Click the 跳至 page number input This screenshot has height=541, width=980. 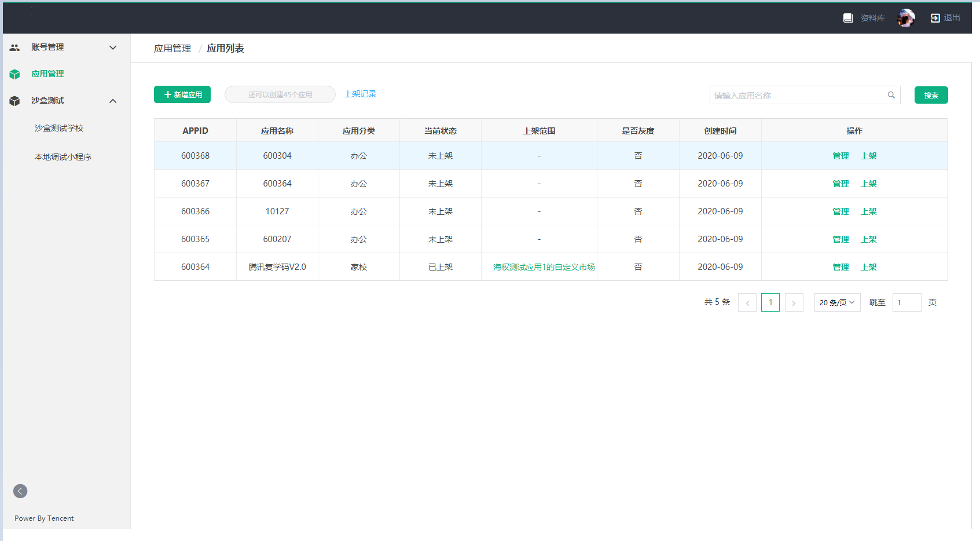pyautogui.click(x=907, y=302)
